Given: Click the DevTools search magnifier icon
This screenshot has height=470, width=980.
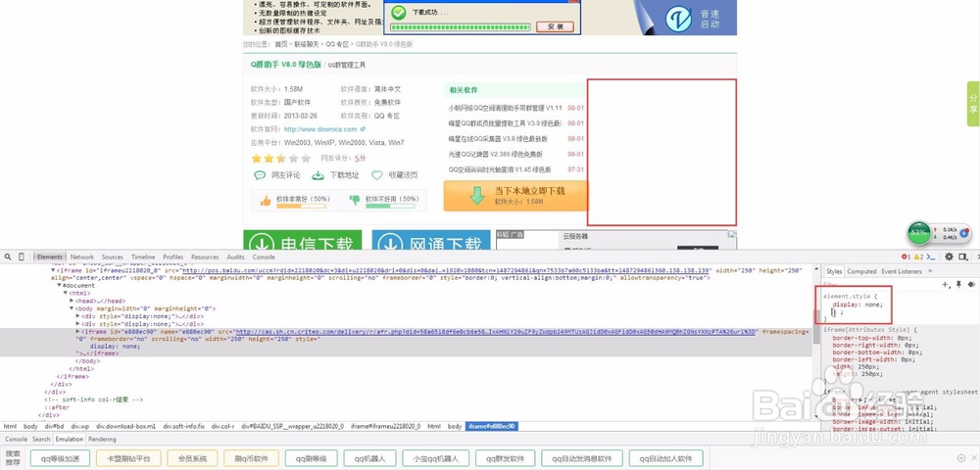Looking at the screenshot, I should (x=8, y=257).
